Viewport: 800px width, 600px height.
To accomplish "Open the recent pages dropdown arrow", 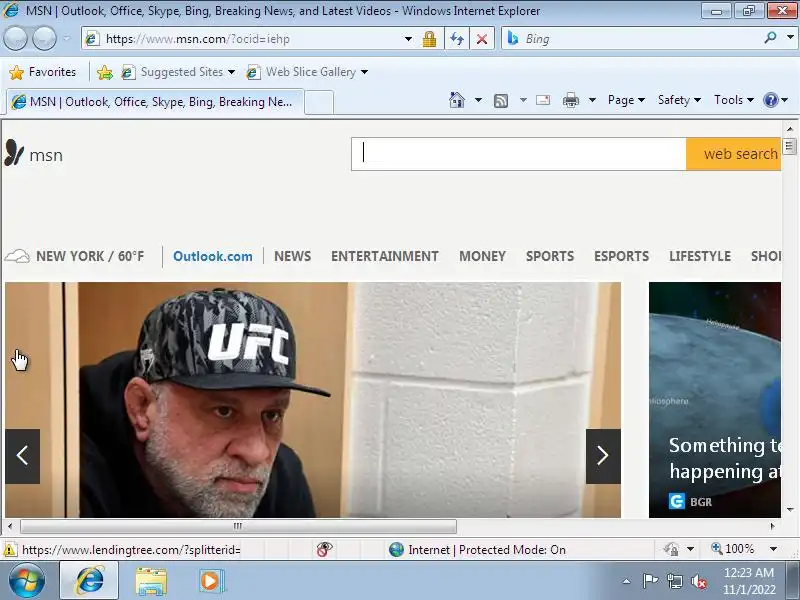I will click(67, 38).
